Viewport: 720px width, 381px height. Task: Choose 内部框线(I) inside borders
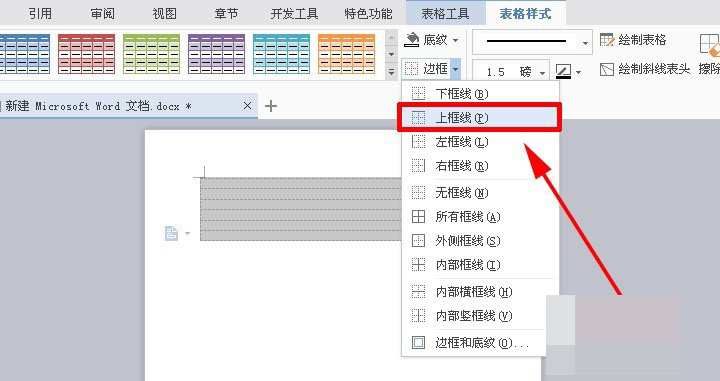(x=480, y=264)
